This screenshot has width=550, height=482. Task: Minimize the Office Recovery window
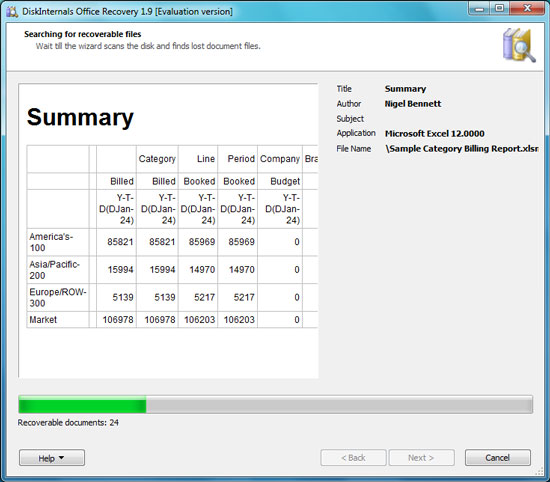479,8
